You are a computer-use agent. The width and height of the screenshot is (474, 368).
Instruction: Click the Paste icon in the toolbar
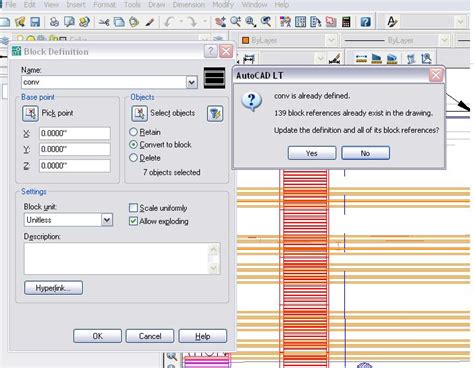click(x=134, y=22)
